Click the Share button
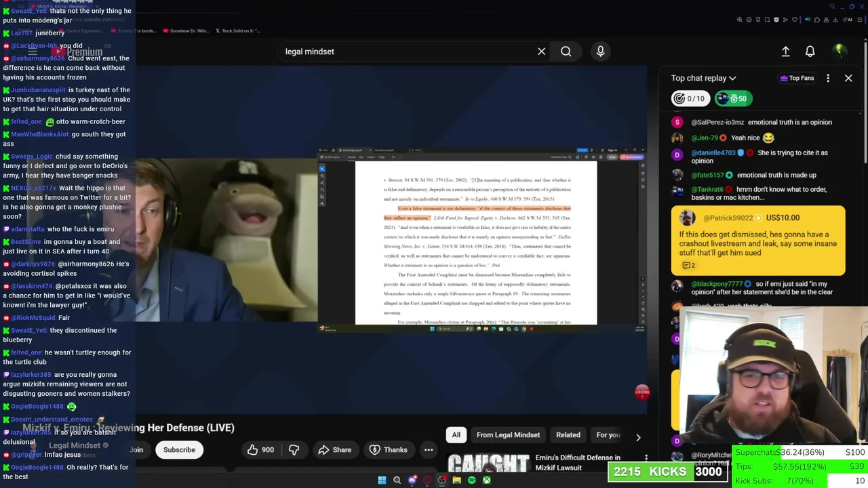This screenshot has width=868, height=488. click(334, 449)
